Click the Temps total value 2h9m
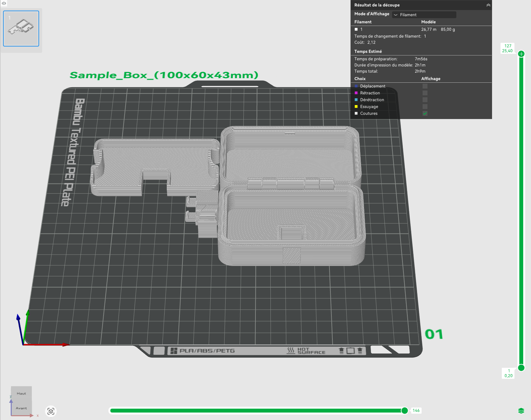531x420 pixels. tap(420, 71)
